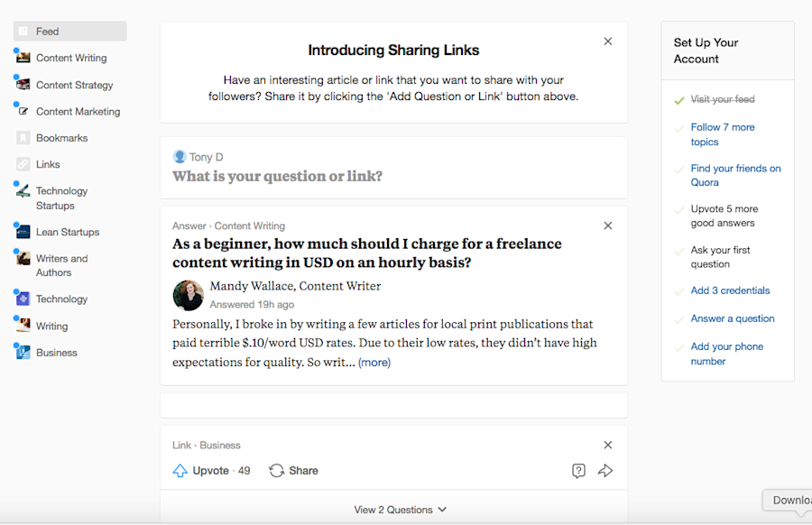The image size is (812, 525).
Task: Click the send arrow icon on the Business link post
Action: [605, 470]
